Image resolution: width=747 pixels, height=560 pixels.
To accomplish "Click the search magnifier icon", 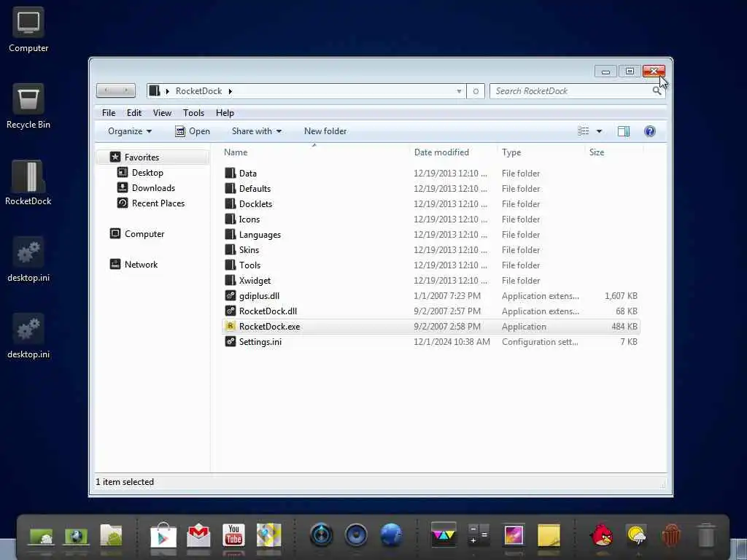I will (x=657, y=90).
